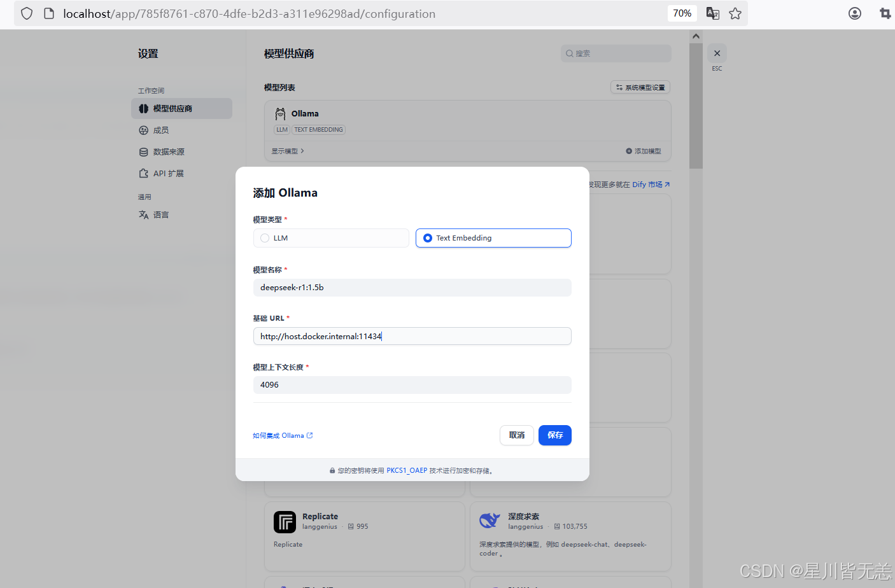This screenshot has width=895, height=588.
Task: Open the how to integrate Ollama link
Action: click(x=283, y=436)
